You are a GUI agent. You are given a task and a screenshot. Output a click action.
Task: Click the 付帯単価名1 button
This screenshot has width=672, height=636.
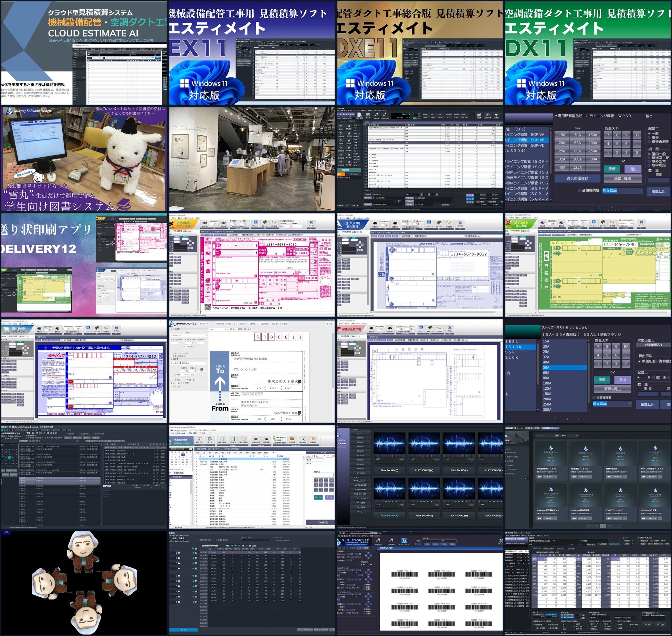coord(654,344)
